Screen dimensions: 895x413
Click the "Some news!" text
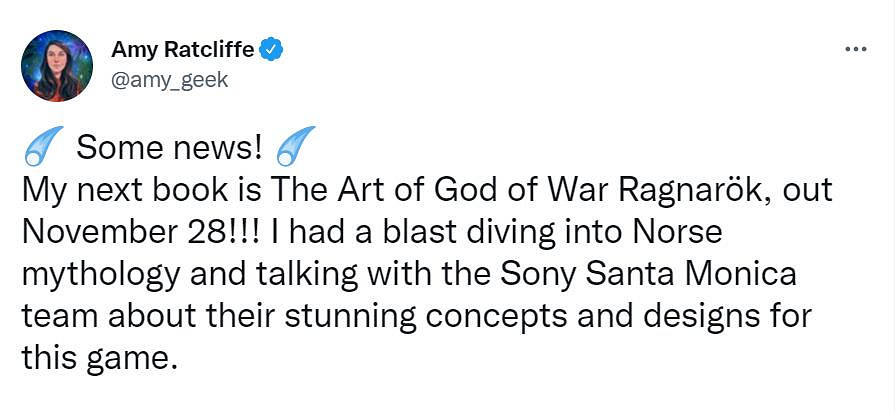169,148
